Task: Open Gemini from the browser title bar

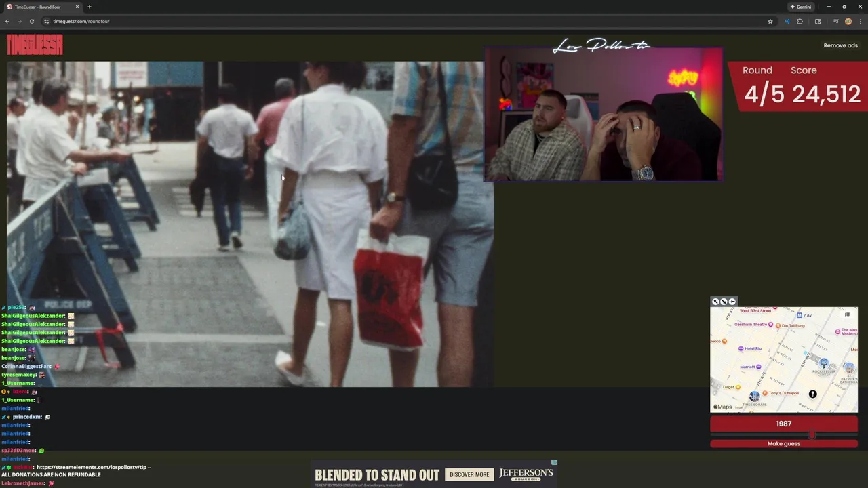Action: pyautogui.click(x=801, y=7)
